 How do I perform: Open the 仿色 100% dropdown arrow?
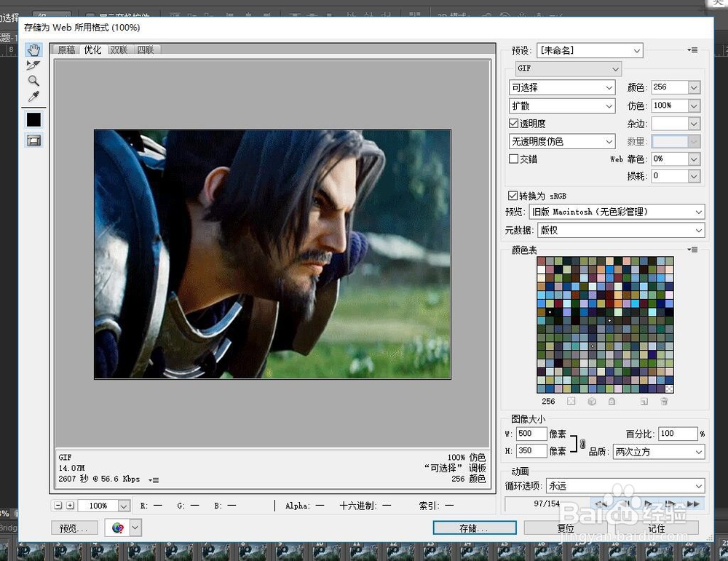point(694,106)
